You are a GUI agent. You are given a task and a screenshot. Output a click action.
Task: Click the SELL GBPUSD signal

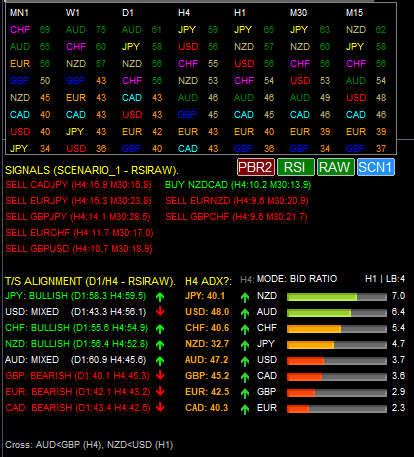coord(79,249)
